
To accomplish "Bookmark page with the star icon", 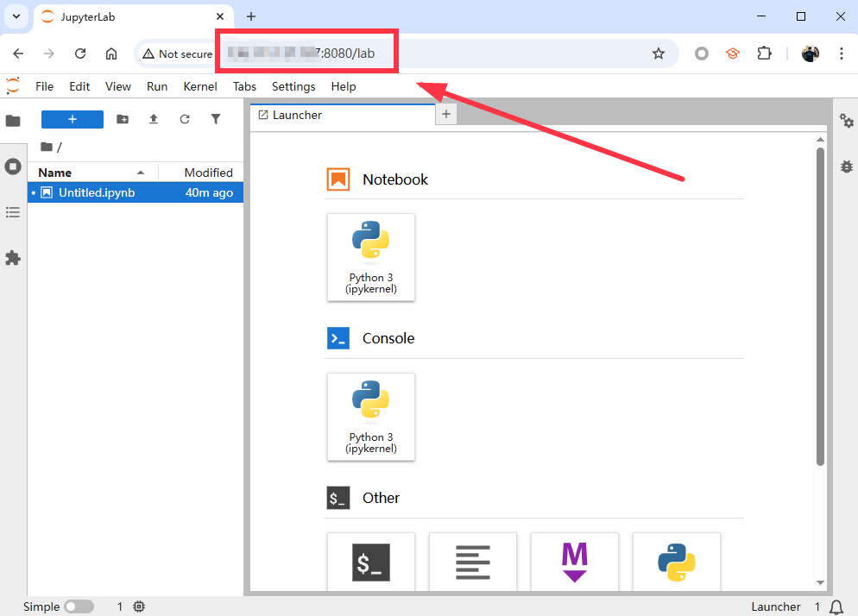I will tap(659, 53).
